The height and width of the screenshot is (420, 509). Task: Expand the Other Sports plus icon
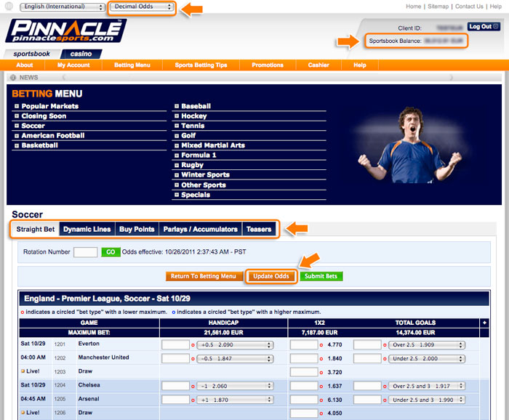point(177,185)
